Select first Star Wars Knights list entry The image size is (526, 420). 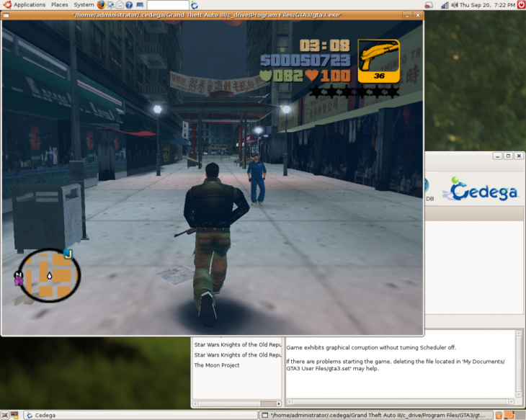237,344
